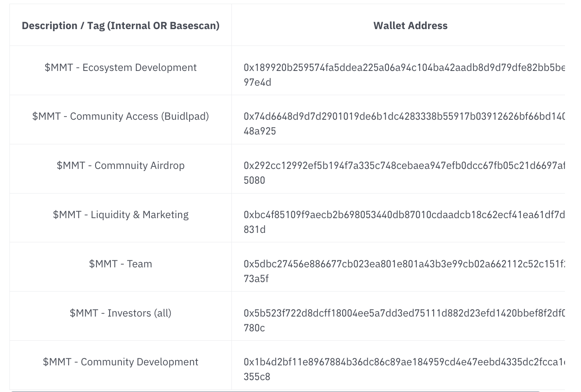This screenshot has height=392, width=581.
Task: Click the wrapped address ending '355c8'
Action: click(257, 377)
